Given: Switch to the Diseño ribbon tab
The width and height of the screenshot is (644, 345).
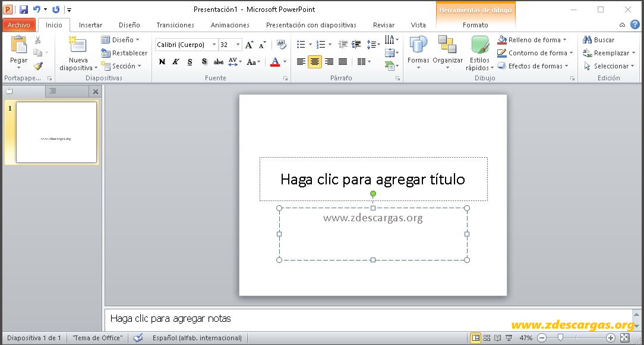Looking at the screenshot, I should (130, 25).
